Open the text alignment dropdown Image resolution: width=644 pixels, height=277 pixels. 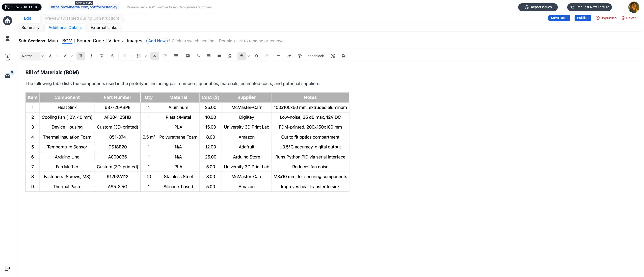tap(249, 56)
